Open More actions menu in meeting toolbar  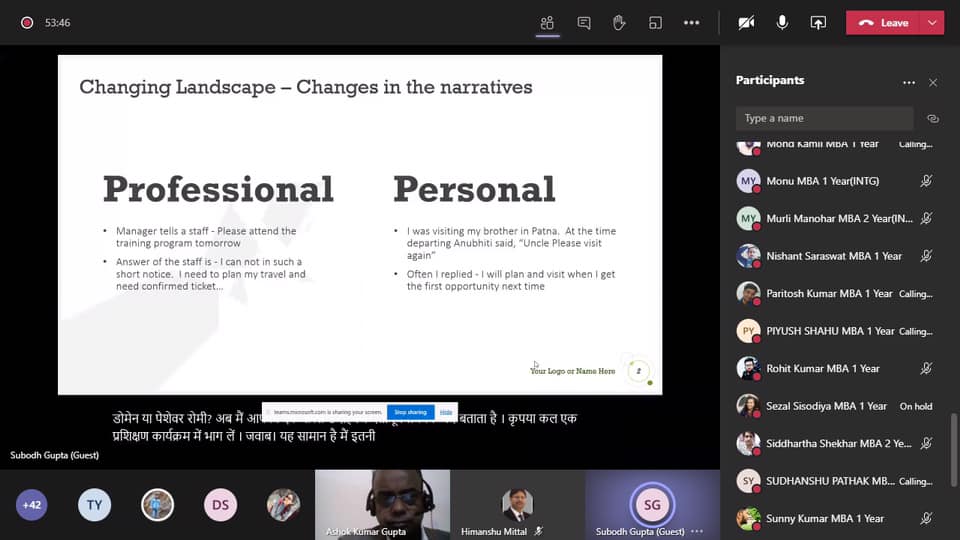click(x=691, y=23)
